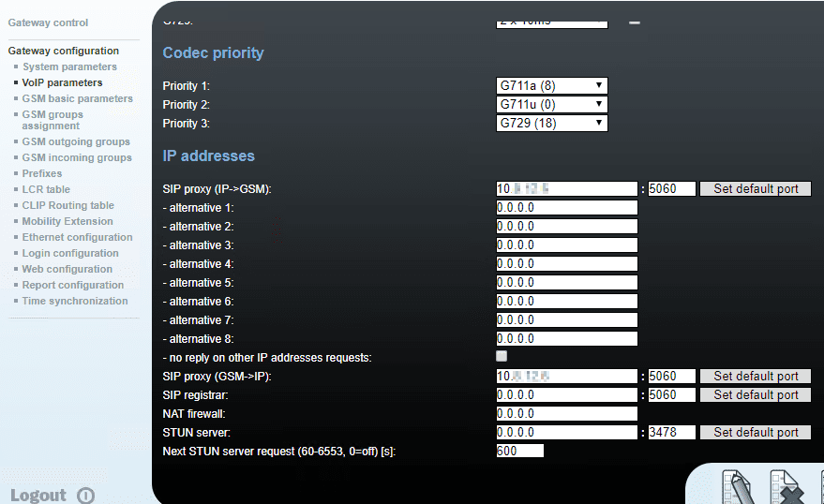This screenshot has height=504, width=824.
Task: Click SIP registrar address field
Action: point(566,394)
